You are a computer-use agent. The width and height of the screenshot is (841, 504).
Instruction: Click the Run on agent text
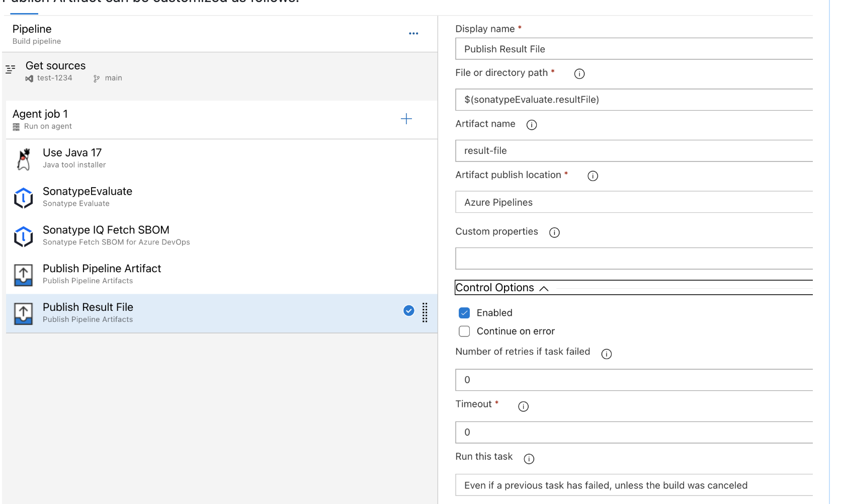coord(48,126)
